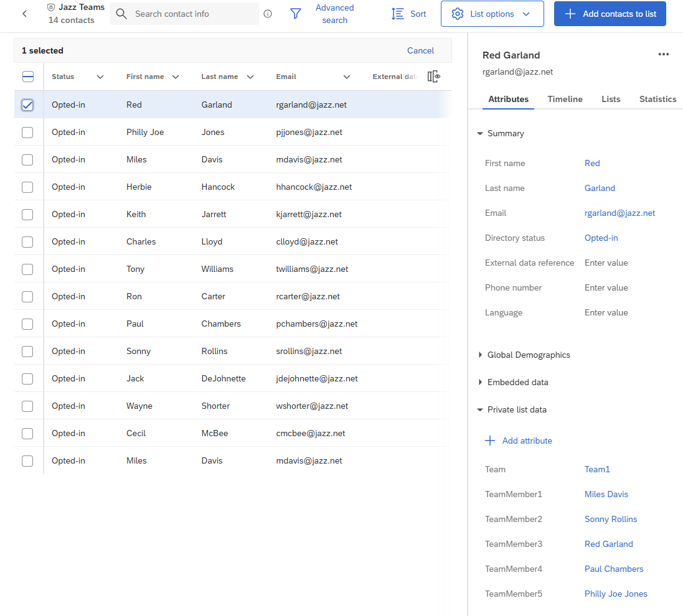Image resolution: width=683 pixels, height=616 pixels.
Task: Switch to the Lists tab
Action: click(611, 100)
